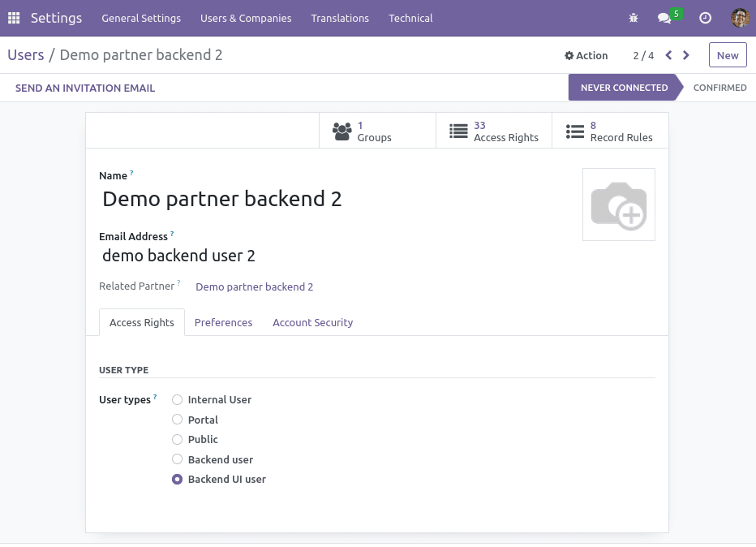Upload photo via camera placeholder
Screen dimensions: 756x547
pos(619,205)
